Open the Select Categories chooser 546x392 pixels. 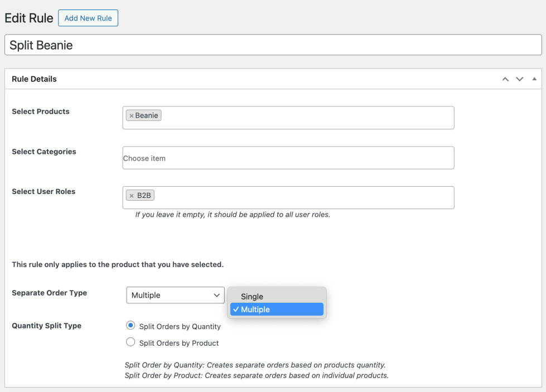point(288,158)
